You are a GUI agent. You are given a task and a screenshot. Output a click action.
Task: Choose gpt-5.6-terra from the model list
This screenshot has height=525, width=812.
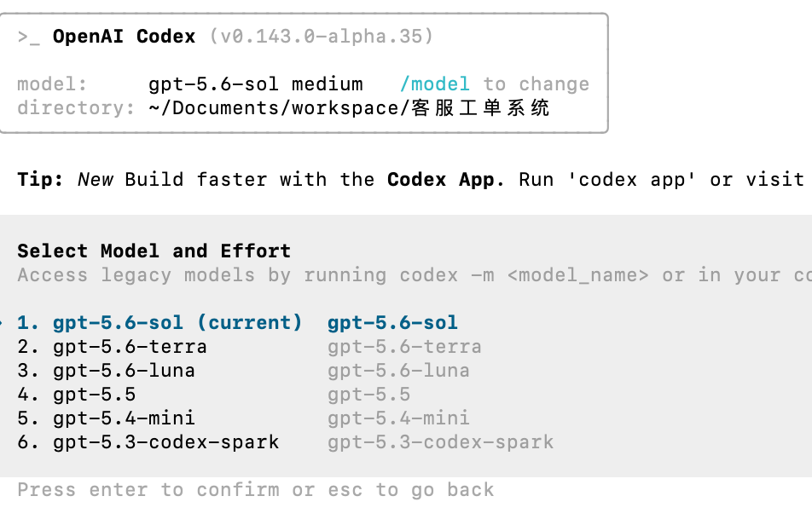pyautogui.click(x=112, y=347)
